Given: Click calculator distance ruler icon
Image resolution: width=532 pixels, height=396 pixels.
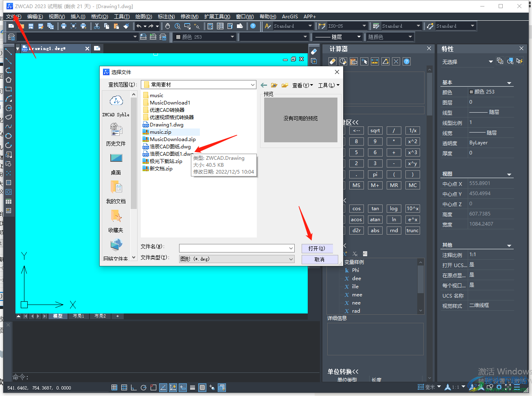Looking at the screenshot, I should click(x=375, y=61).
